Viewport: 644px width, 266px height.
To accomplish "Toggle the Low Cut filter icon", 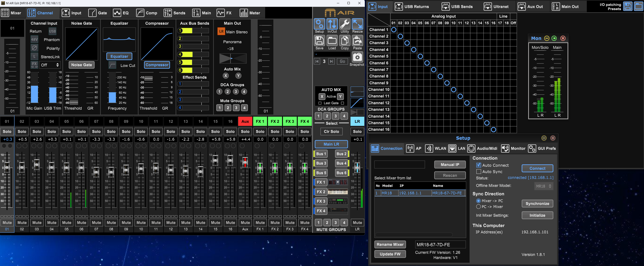I will point(112,65).
